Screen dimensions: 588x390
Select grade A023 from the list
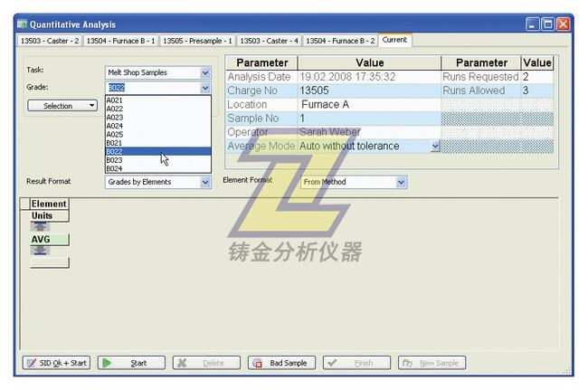click(x=116, y=117)
